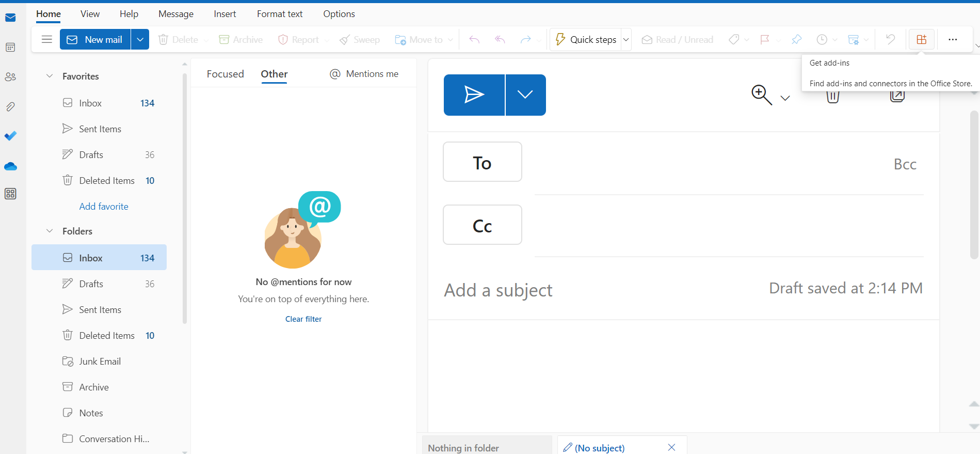The image size is (980, 454).
Task: Expand the New mail dropdown arrow
Action: [140, 40]
